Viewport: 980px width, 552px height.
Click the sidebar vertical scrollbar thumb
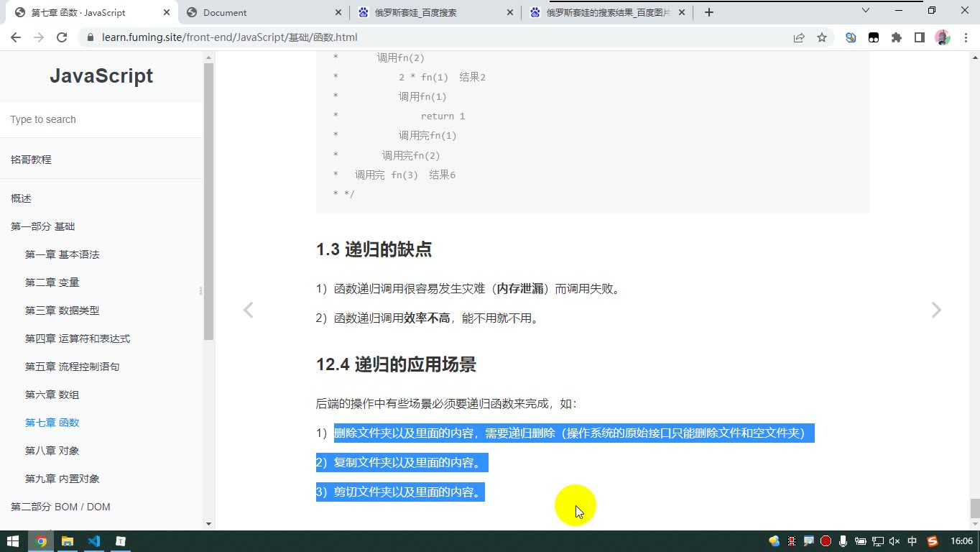coord(208,201)
